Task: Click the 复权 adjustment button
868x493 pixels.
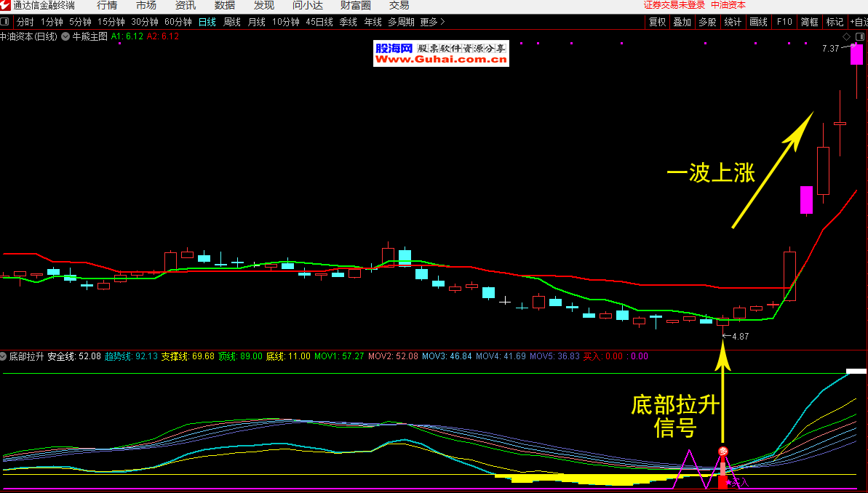Action: click(x=658, y=22)
